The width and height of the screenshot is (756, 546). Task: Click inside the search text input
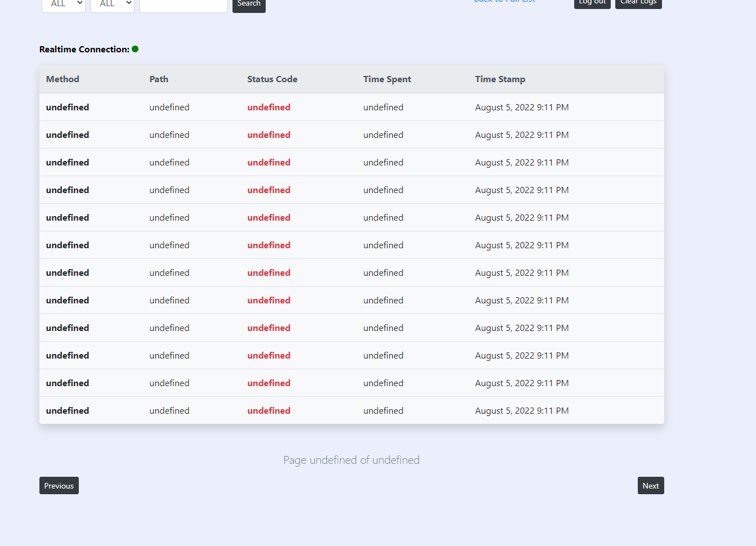point(183,5)
